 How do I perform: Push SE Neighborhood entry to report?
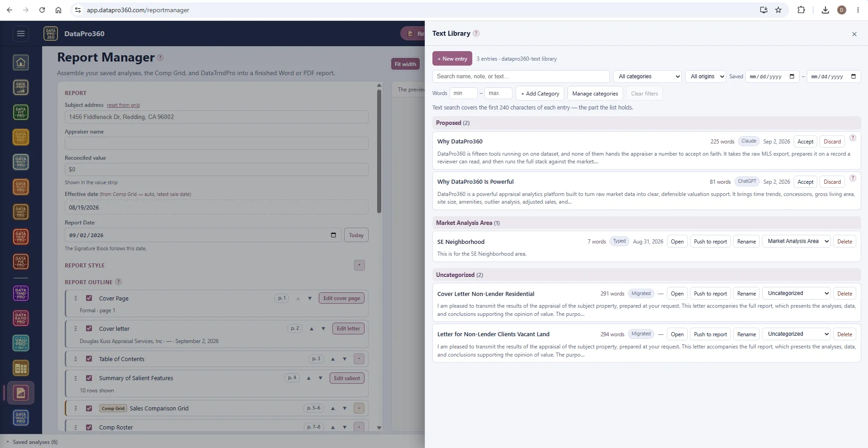[710, 242]
